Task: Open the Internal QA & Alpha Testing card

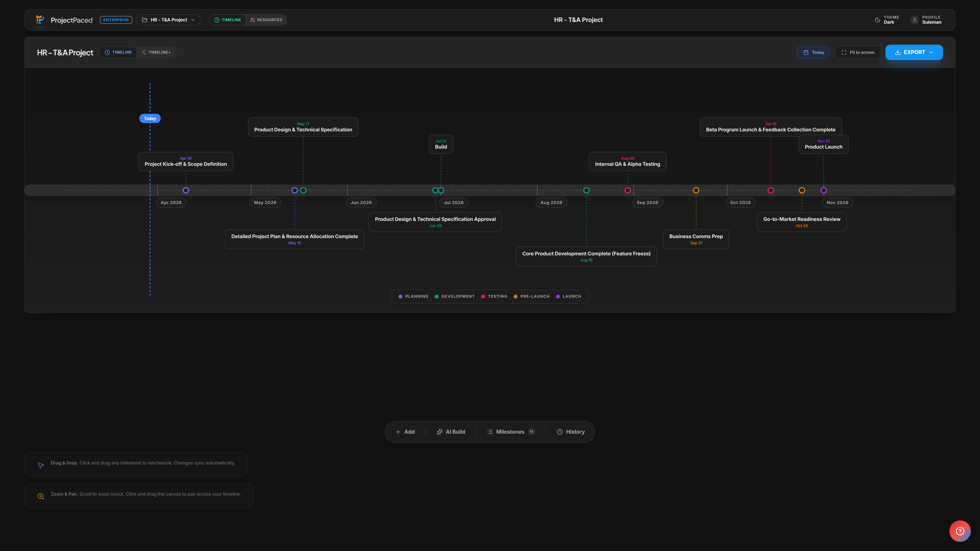Action: coord(628,162)
